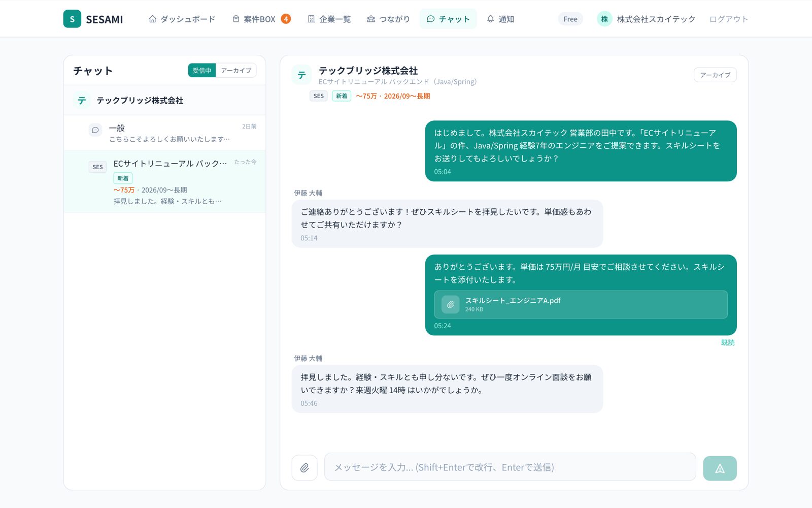Click the テ avatar in chat header
812x508 pixels.
pyautogui.click(x=302, y=75)
